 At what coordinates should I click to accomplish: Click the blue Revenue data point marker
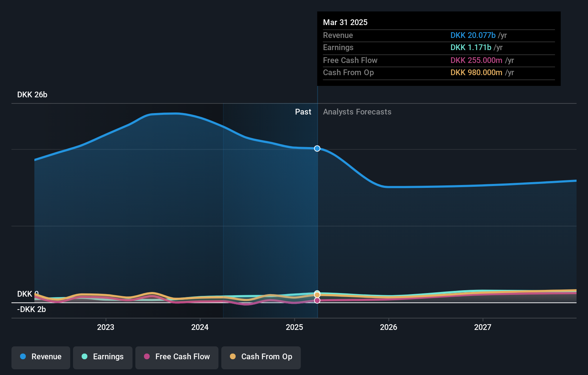317,148
